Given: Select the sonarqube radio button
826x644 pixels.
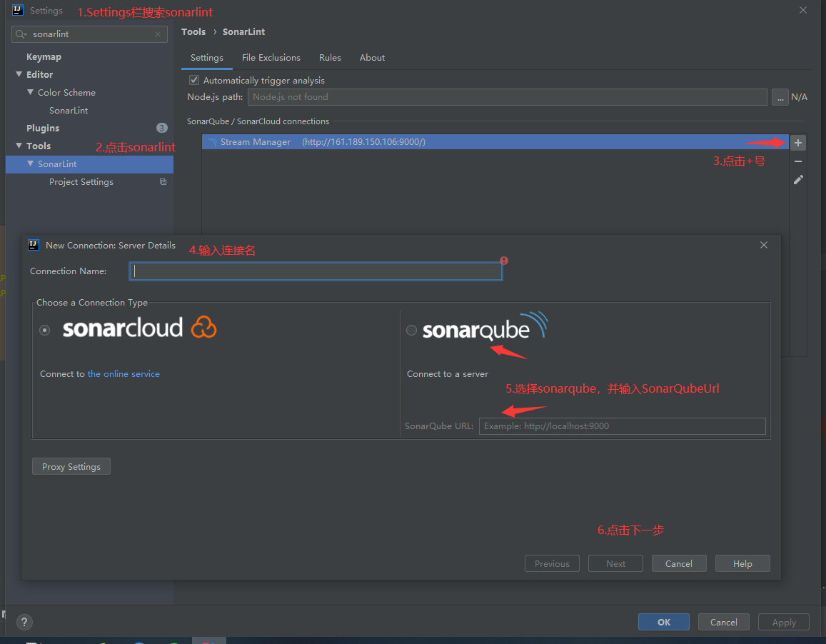Looking at the screenshot, I should click(x=411, y=330).
